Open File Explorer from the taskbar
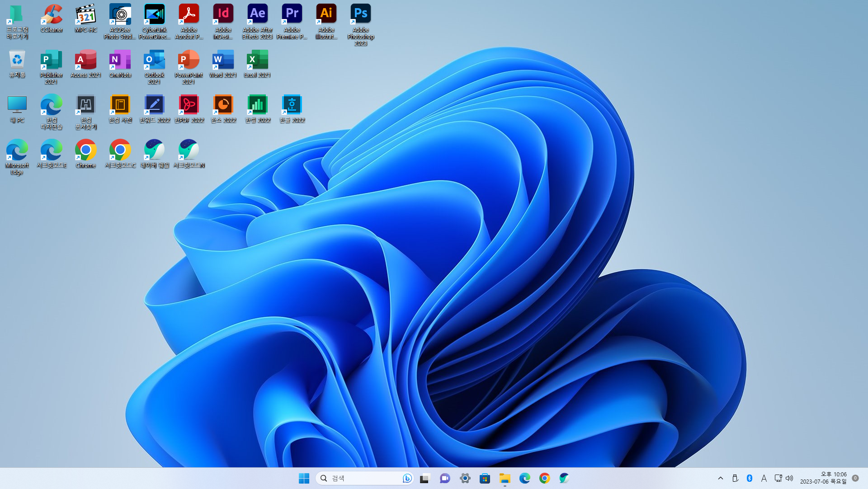This screenshot has width=868, height=489. pos(505,478)
